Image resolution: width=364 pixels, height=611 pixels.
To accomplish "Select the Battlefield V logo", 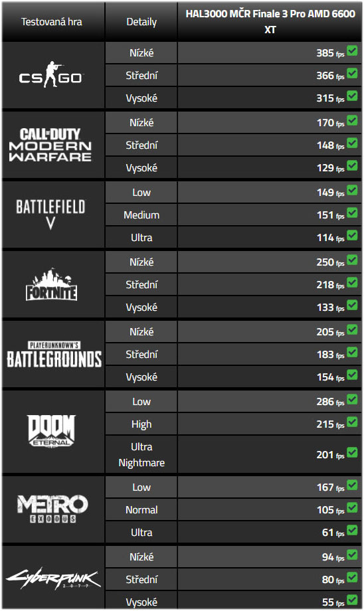I will click(x=50, y=215).
